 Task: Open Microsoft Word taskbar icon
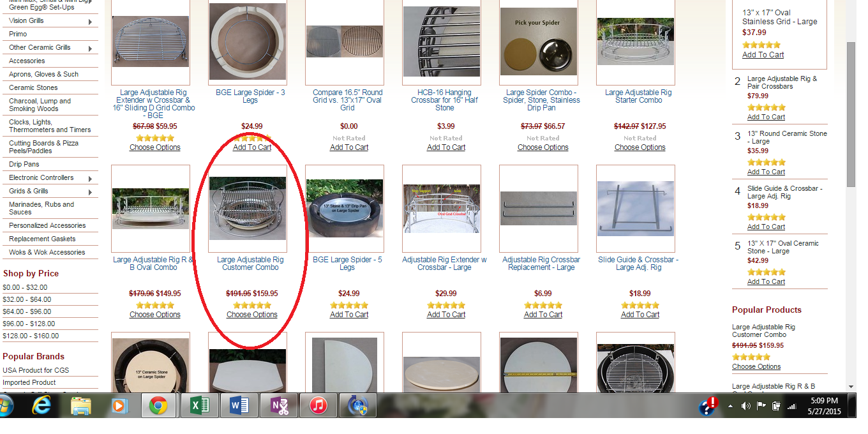coord(239,405)
